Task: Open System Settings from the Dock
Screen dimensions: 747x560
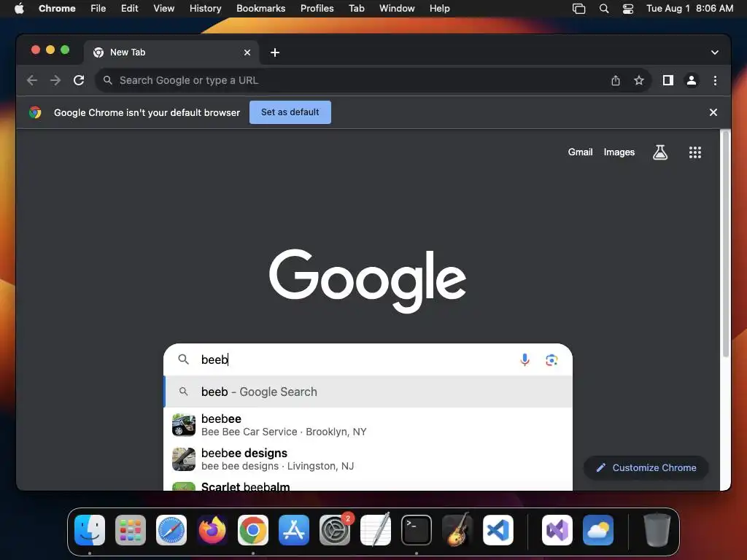Action: click(x=335, y=530)
